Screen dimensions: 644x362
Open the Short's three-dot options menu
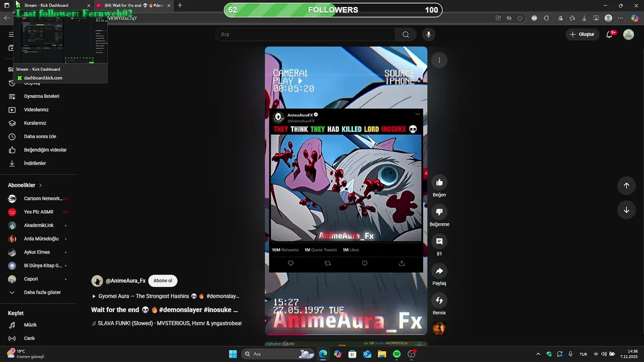[x=439, y=60]
